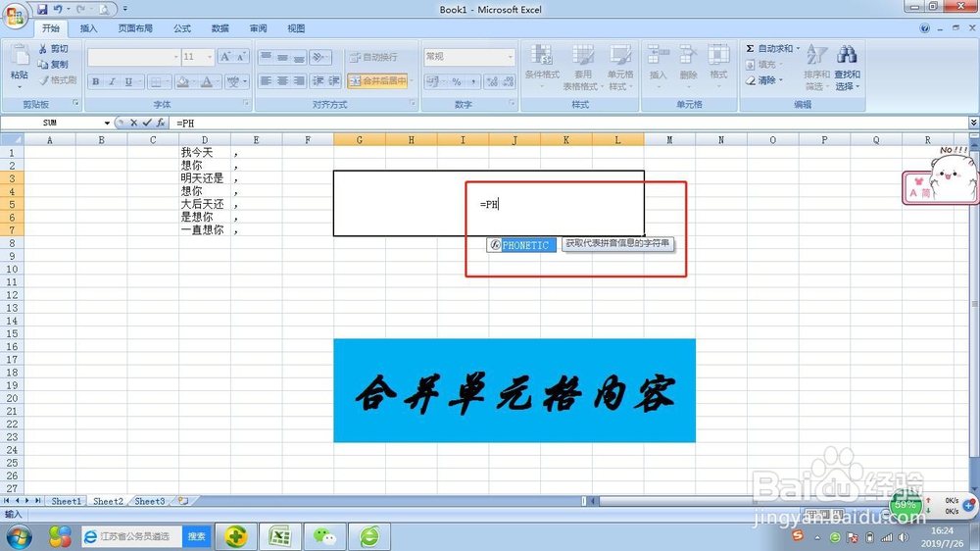
Task: Switch to Review (审阅) tab
Action: point(258,28)
